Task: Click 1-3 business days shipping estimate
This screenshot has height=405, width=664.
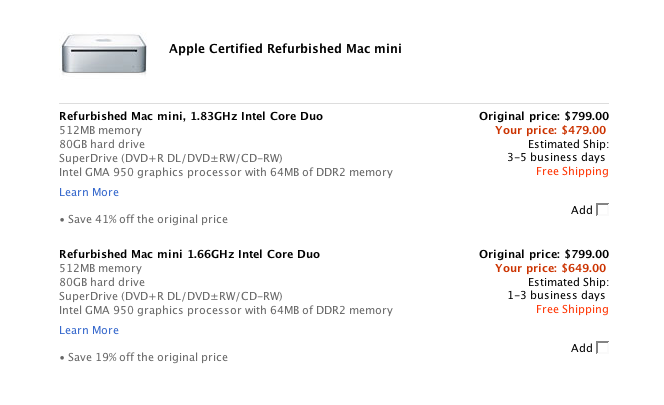Action: (x=556, y=296)
